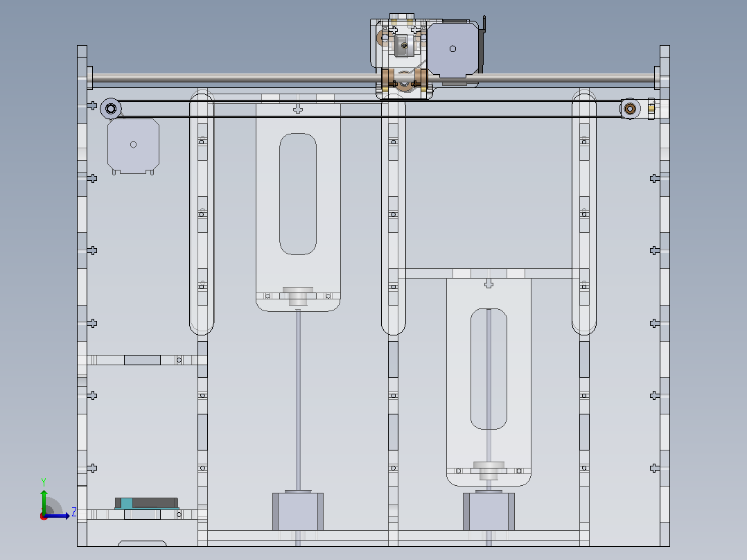
Task: Pick the right bottom Z stepper motor
Action: click(x=489, y=511)
